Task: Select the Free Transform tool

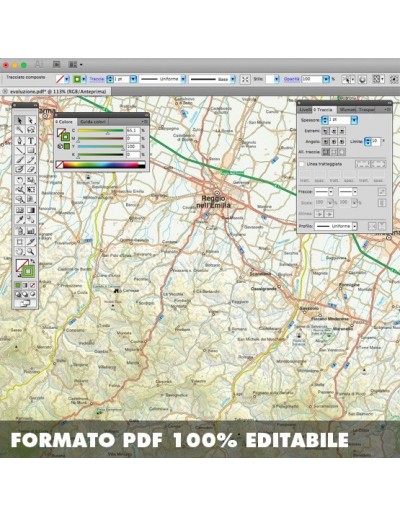Action: [x=31, y=190]
